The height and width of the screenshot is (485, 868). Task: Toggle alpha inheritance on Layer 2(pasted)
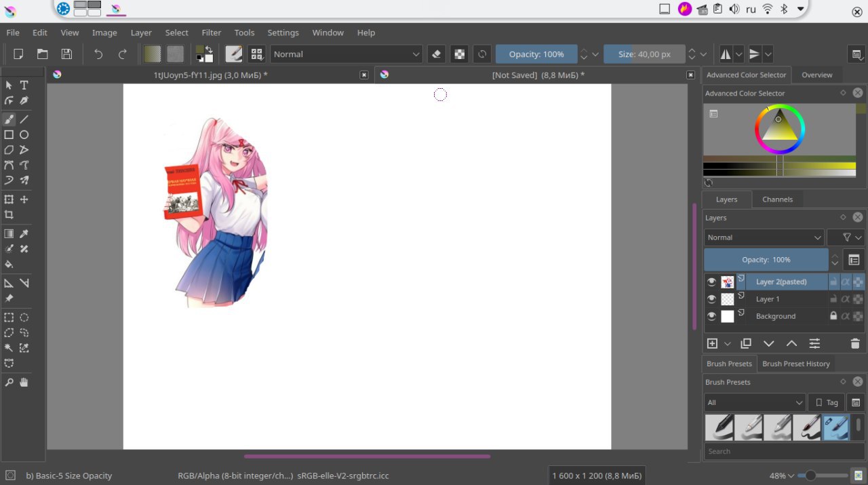846,282
